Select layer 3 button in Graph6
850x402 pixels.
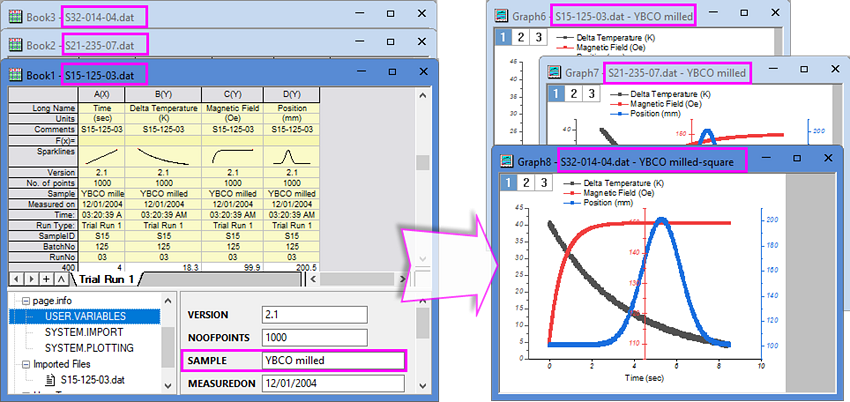pos(537,36)
